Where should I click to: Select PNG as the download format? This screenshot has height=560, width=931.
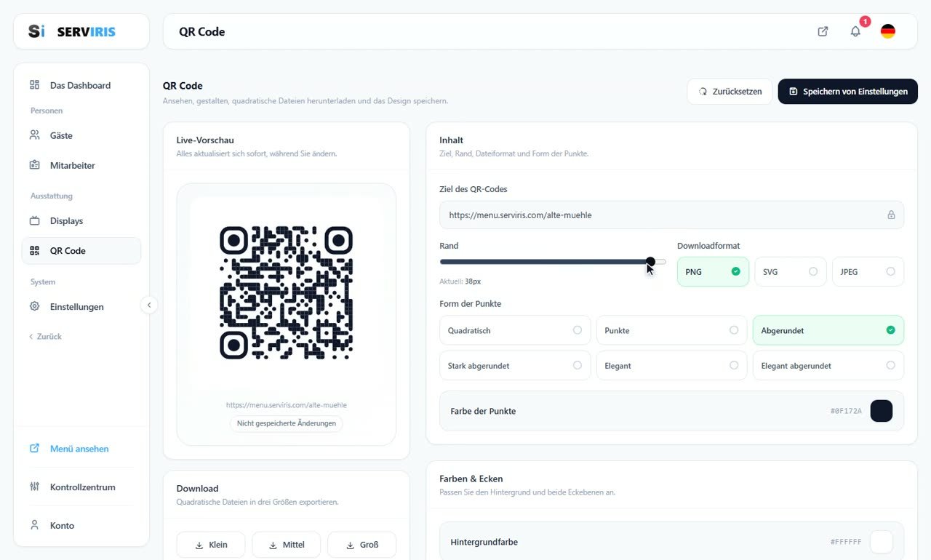(x=713, y=271)
